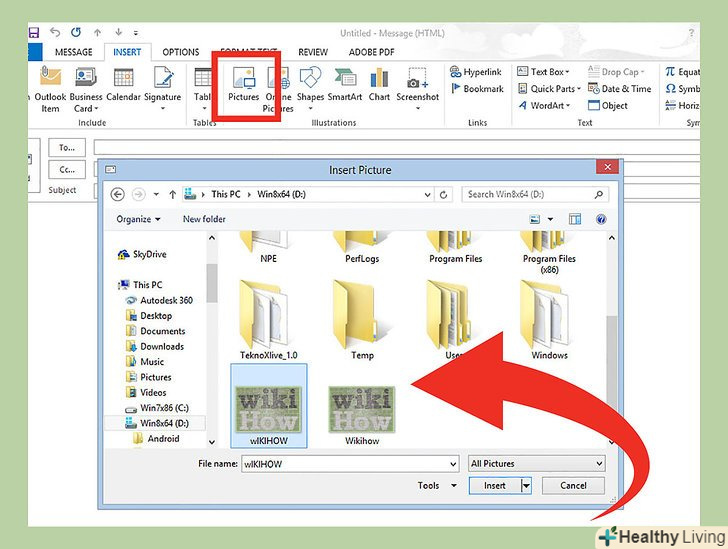Attach an Outlook Item

pyautogui.click(x=50, y=90)
